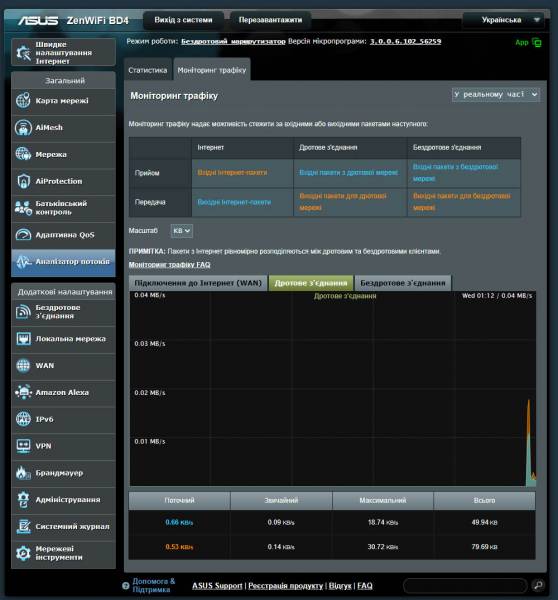Click the Адміністрування gear icon
Viewport: 558px width, 600px height.
pos(23,500)
